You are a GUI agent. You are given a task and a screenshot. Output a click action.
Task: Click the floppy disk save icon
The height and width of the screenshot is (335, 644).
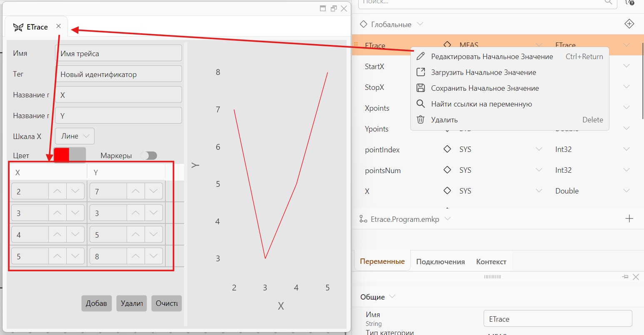coord(421,88)
